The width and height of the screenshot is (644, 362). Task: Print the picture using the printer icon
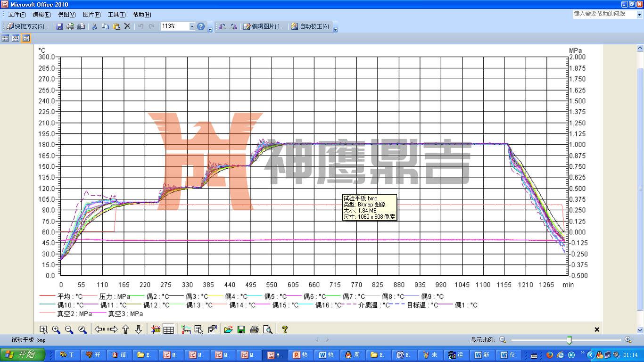[70, 26]
